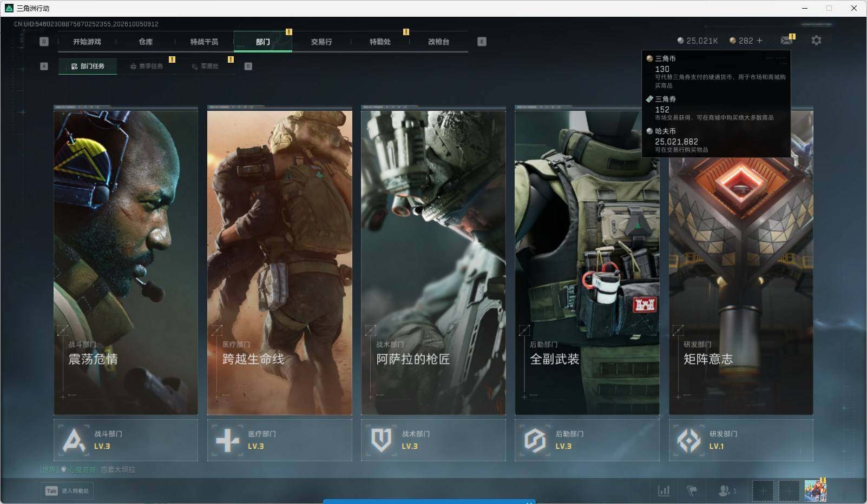Go to the 开始游戏 tab
867x504 pixels.
click(x=87, y=42)
